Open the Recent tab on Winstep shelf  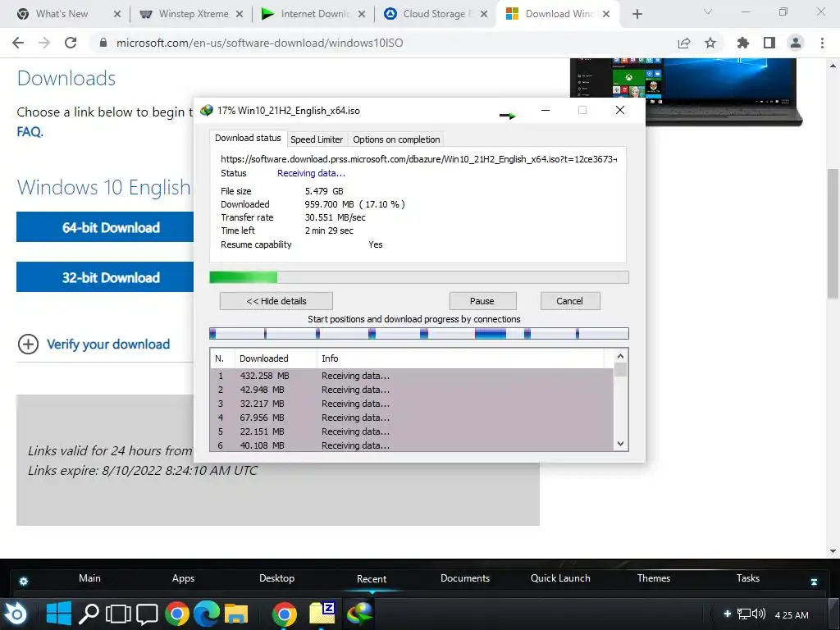click(372, 578)
